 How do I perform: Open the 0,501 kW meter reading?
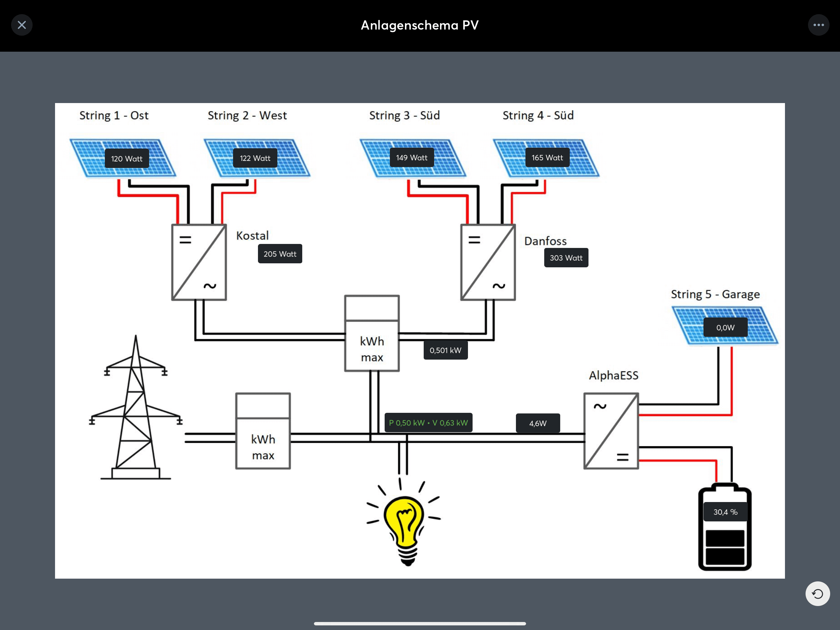[x=446, y=350]
